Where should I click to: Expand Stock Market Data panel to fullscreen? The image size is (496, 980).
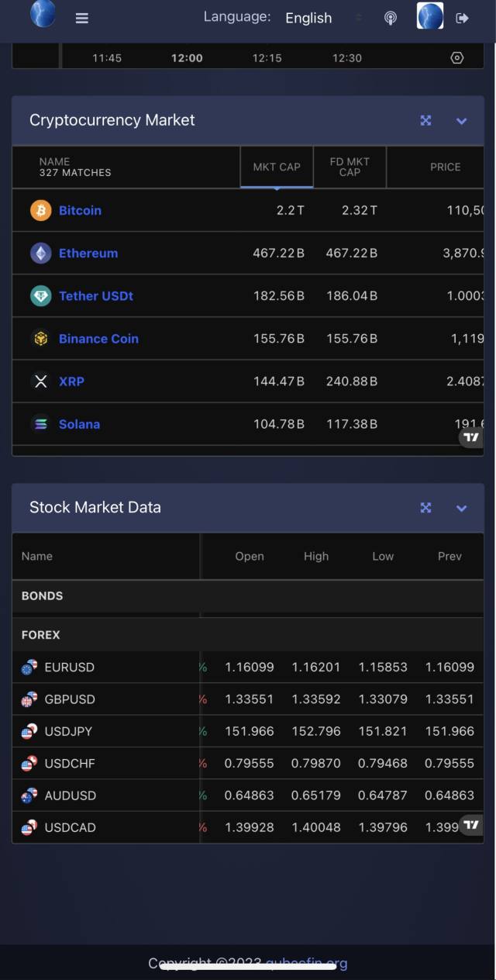tap(425, 508)
